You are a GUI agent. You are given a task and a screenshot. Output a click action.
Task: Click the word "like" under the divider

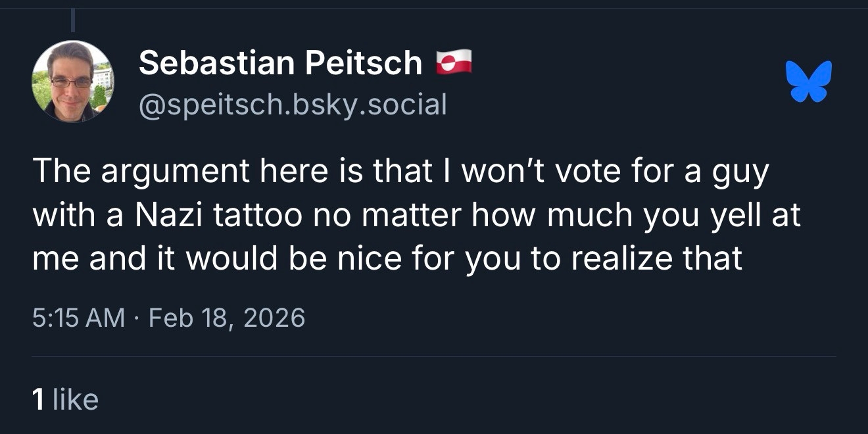pos(75,400)
